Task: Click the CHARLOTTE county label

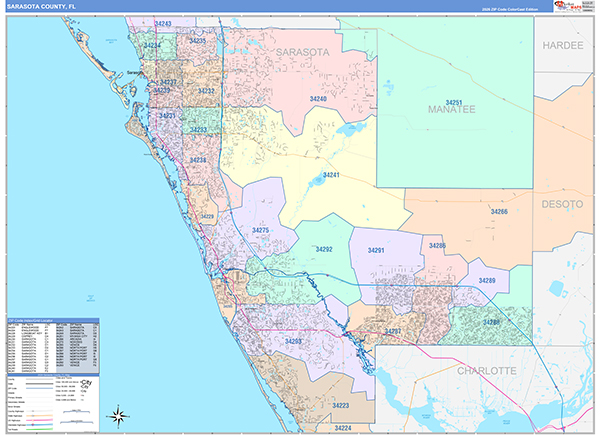Action: (487, 371)
